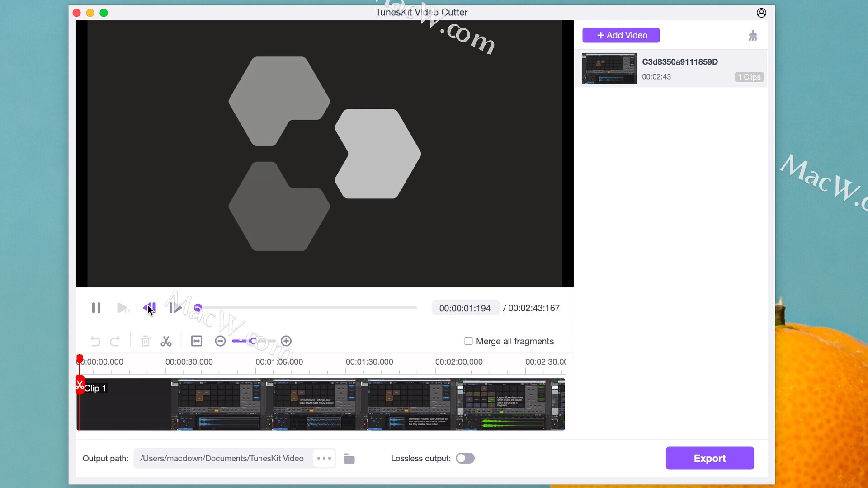Fit timeline to window width
868x488 pixels.
point(197,341)
